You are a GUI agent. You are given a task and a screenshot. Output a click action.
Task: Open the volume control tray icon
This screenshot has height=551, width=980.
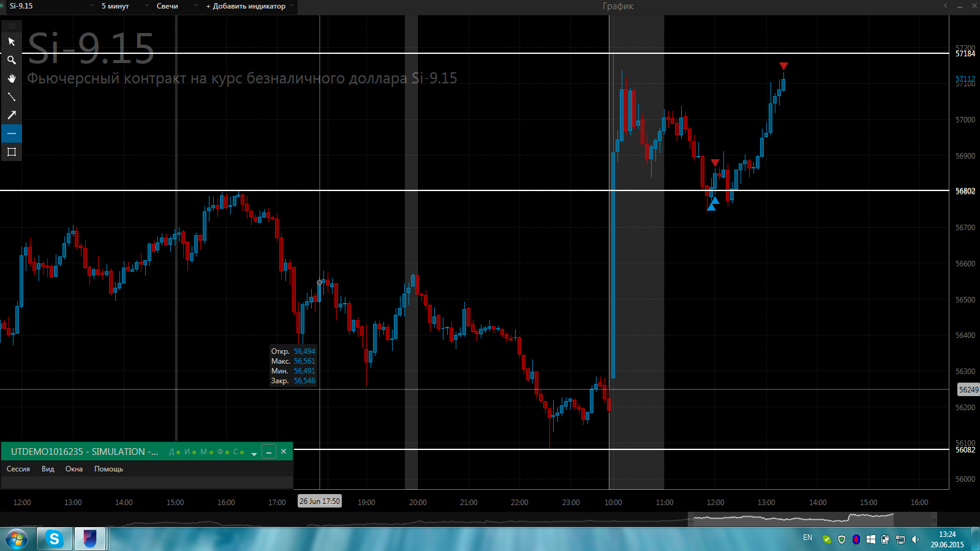[x=915, y=539]
